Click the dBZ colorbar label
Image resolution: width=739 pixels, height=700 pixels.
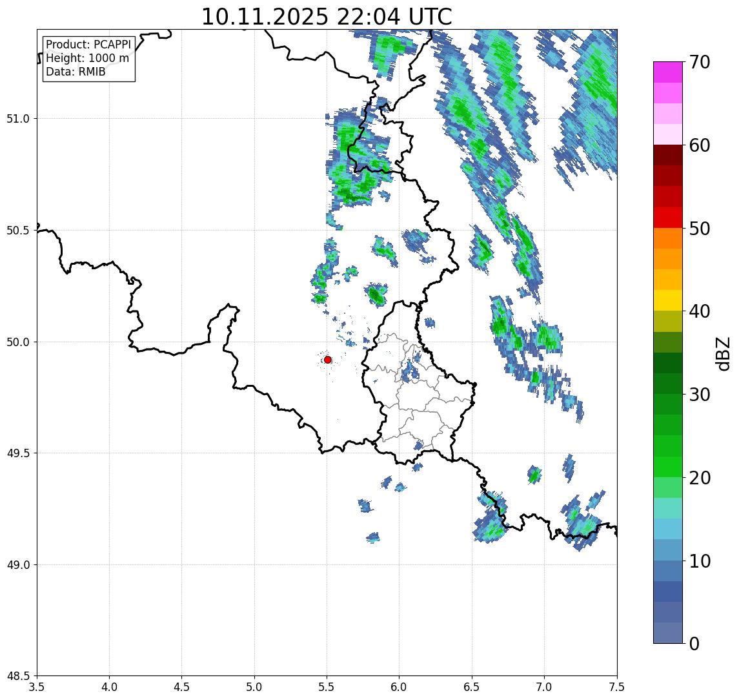pyautogui.click(x=722, y=353)
